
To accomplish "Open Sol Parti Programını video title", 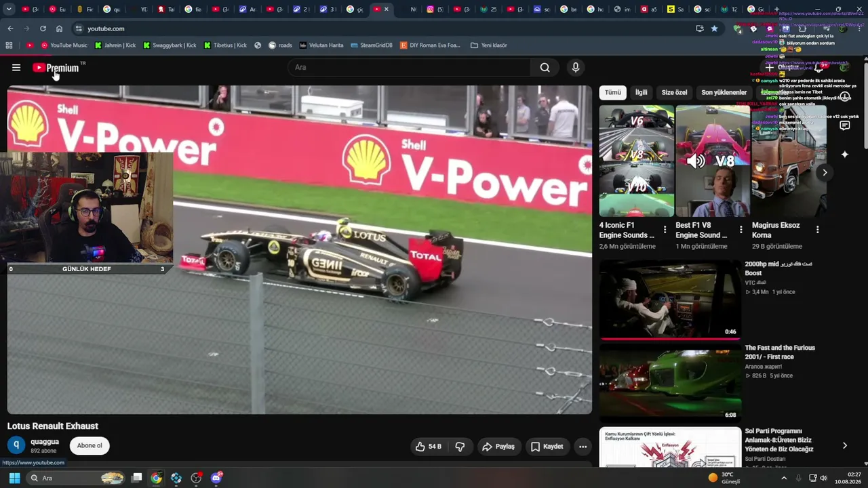I will pos(779,440).
